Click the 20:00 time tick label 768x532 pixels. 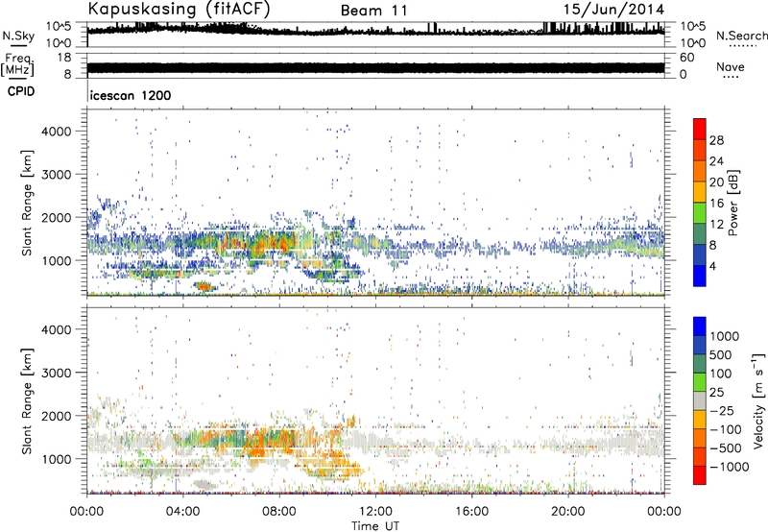click(x=567, y=512)
